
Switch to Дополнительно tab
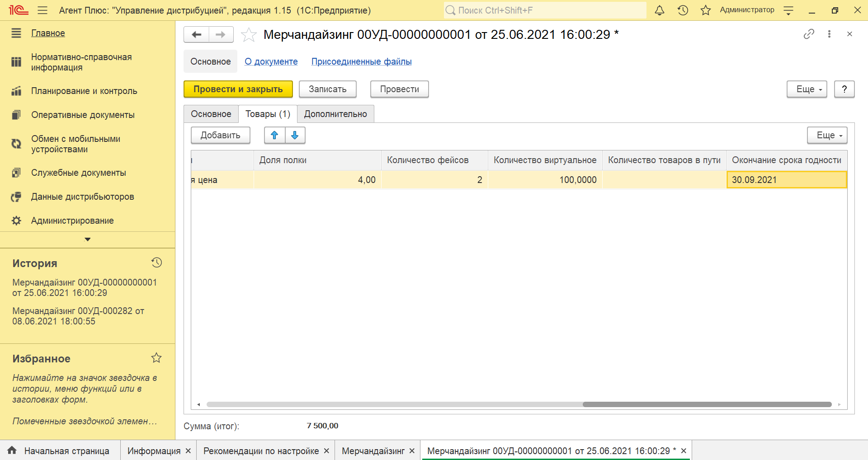[x=335, y=114]
